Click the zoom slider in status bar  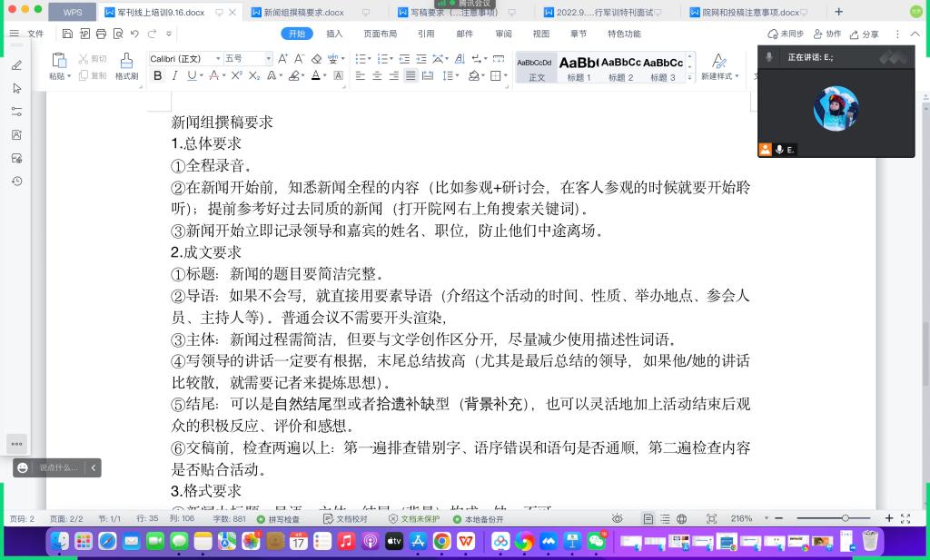845,518
